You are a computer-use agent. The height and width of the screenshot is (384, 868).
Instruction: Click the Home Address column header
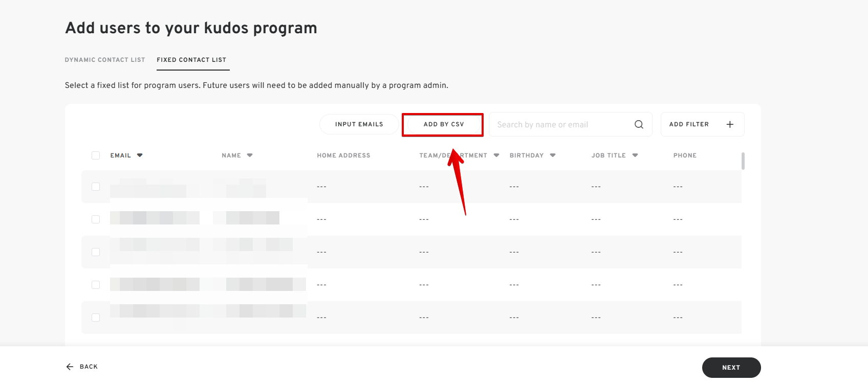(x=343, y=155)
